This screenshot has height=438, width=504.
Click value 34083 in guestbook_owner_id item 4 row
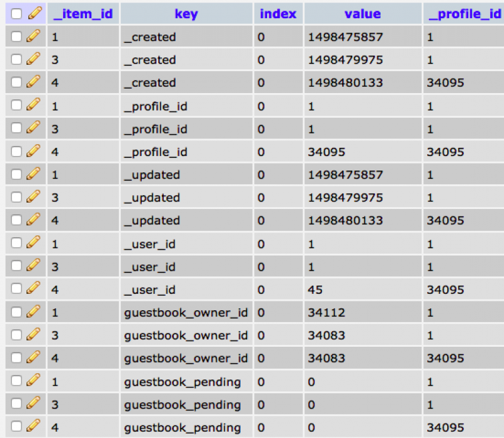point(326,358)
